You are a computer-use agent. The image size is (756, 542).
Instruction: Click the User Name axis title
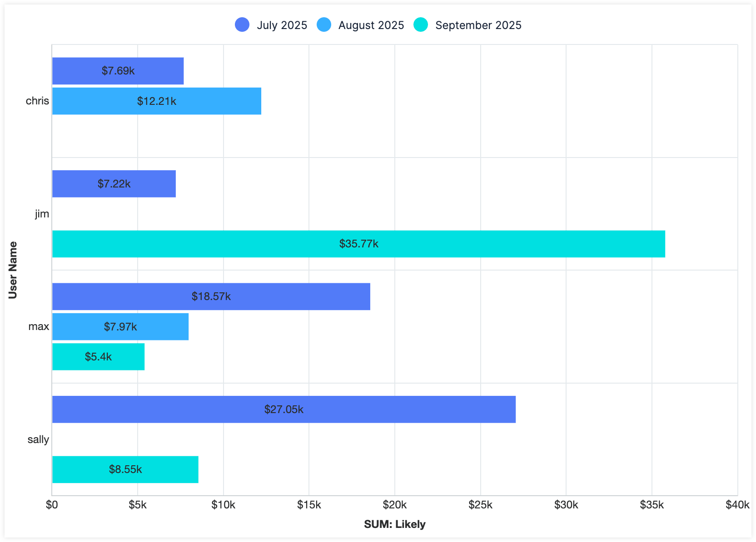13,270
